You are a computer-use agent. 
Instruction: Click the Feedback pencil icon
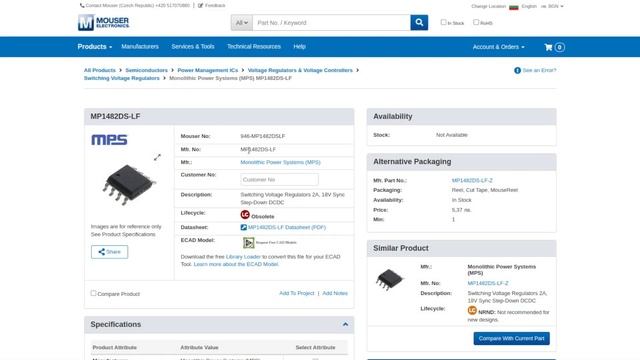coord(200,5)
